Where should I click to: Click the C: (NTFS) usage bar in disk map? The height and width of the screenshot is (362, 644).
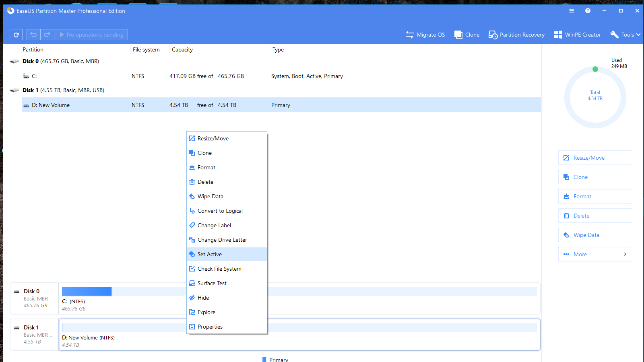click(x=299, y=291)
